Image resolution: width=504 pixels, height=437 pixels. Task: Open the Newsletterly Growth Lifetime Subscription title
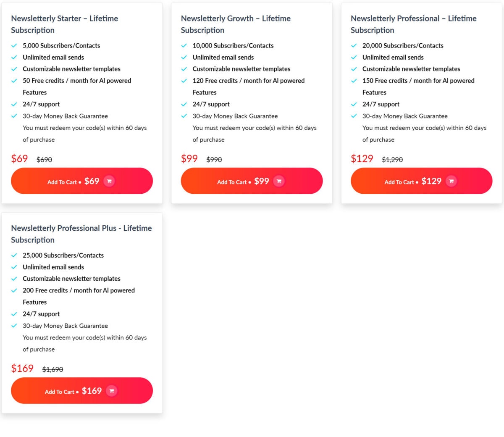tap(236, 24)
